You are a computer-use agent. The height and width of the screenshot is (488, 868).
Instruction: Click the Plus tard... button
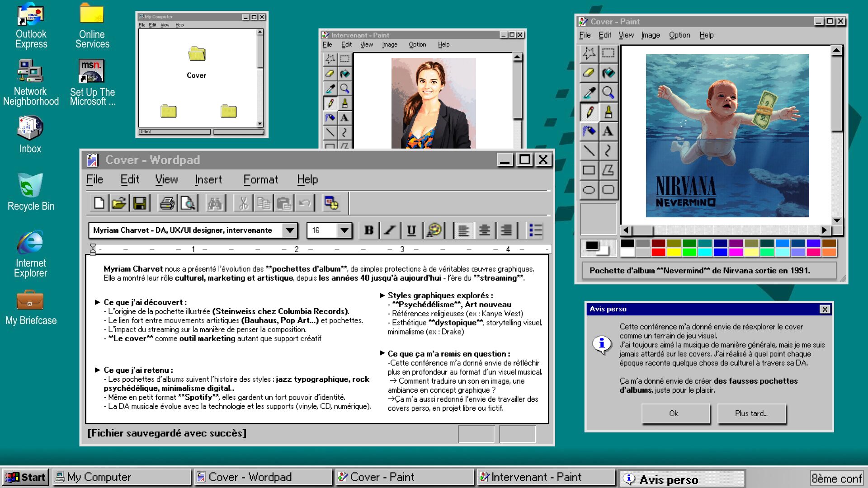click(x=751, y=413)
